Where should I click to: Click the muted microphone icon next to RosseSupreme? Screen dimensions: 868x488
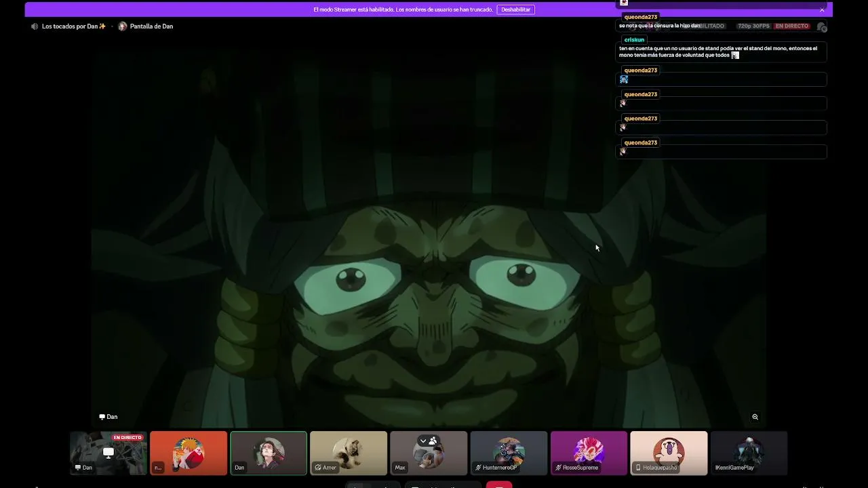click(558, 468)
